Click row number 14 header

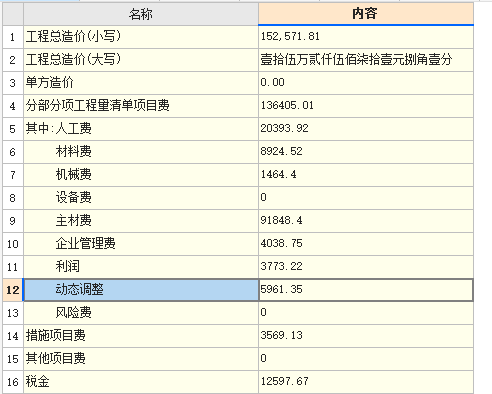13,336
